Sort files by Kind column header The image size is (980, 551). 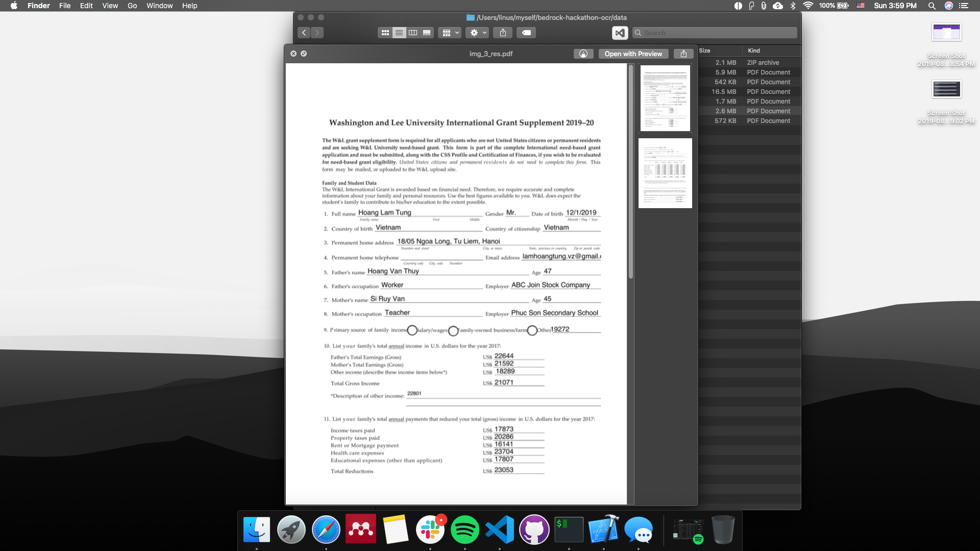[754, 51]
